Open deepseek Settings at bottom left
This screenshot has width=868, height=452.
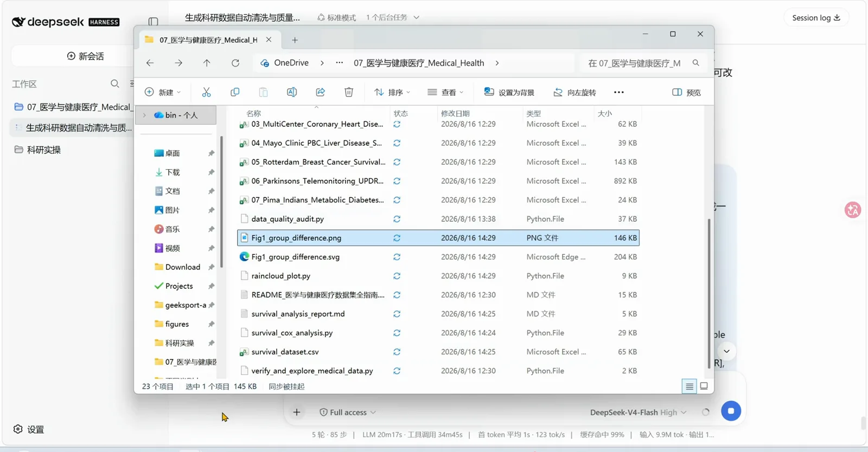(x=29, y=429)
